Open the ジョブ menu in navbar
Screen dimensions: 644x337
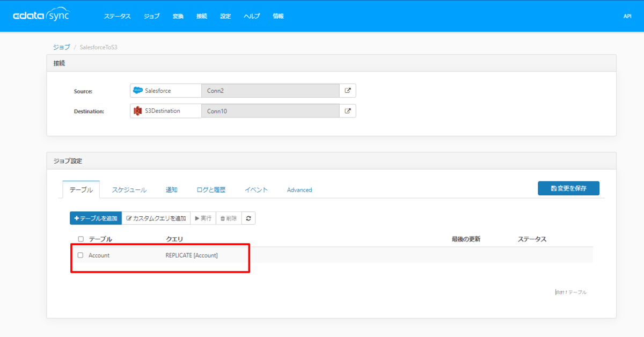coord(152,16)
